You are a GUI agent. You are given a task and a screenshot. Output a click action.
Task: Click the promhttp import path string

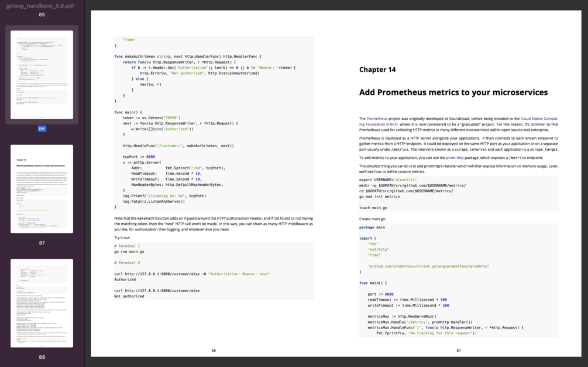click(x=428, y=266)
